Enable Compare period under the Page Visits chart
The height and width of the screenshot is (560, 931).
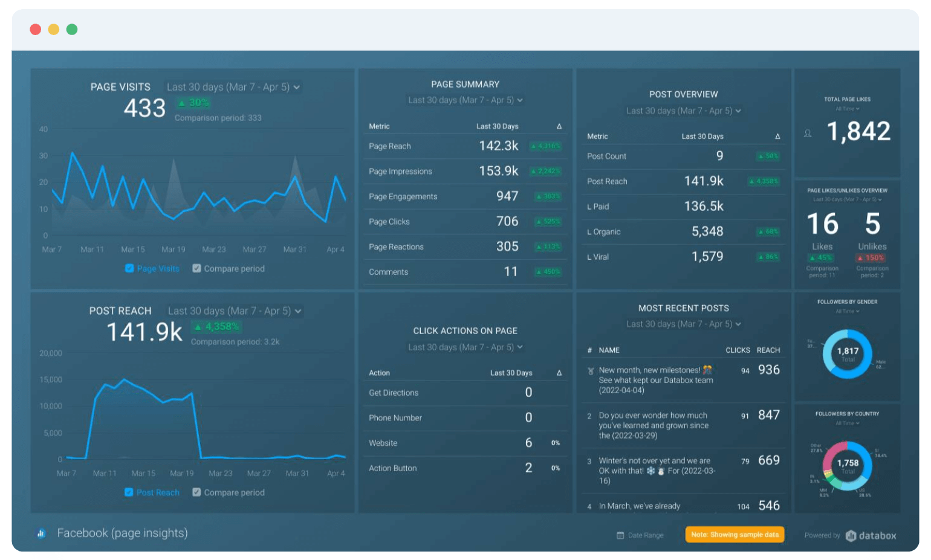point(196,268)
